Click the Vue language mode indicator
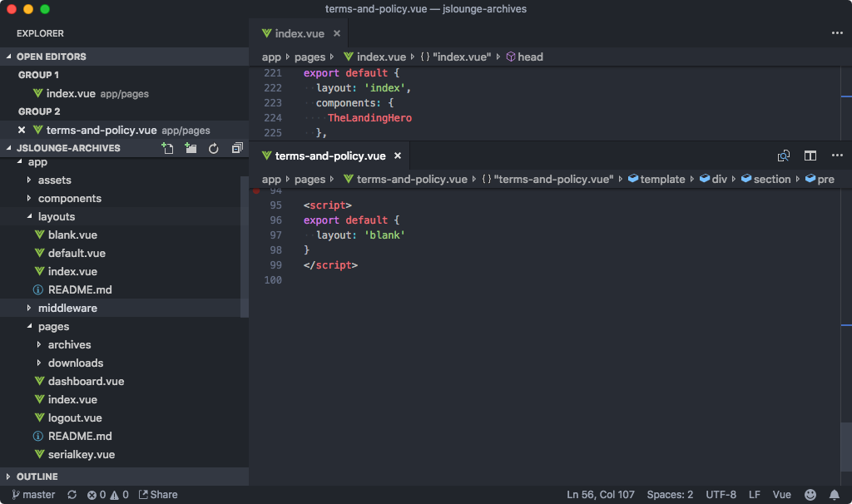Image resolution: width=852 pixels, height=504 pixels. (781, 494)
